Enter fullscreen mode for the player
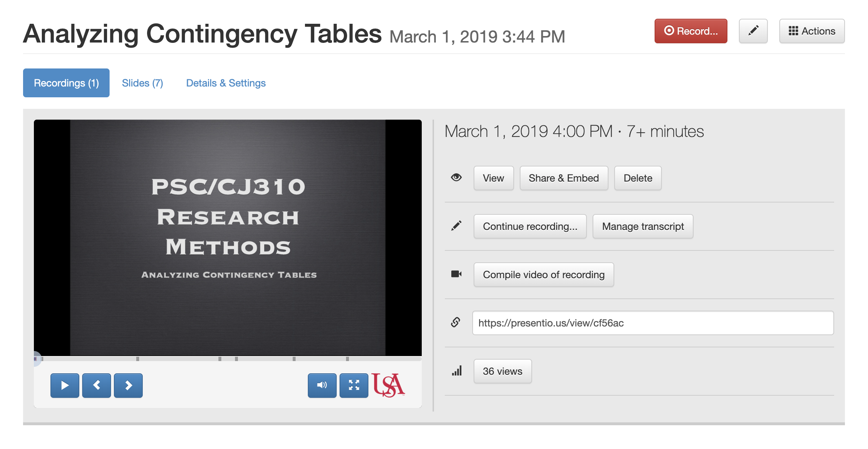The width and height of the screenshot is (868, 449). click(354, 386)
